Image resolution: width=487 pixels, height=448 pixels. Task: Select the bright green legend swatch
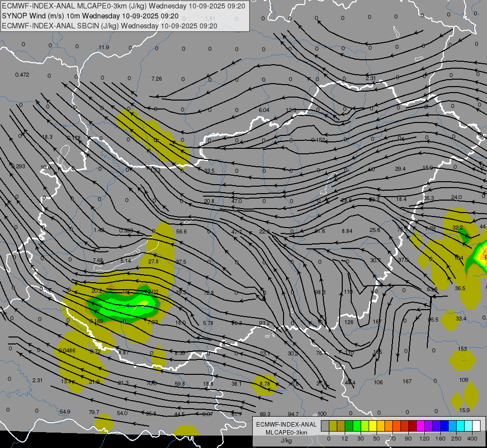click(357, 426)
